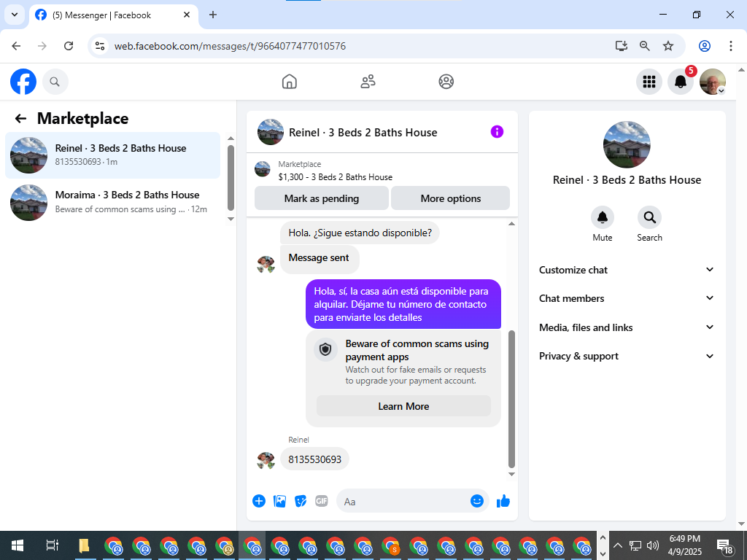Open the Windows Start menu
The height and width of the screenshot is (560, 747).
click(x=18, y=545)
